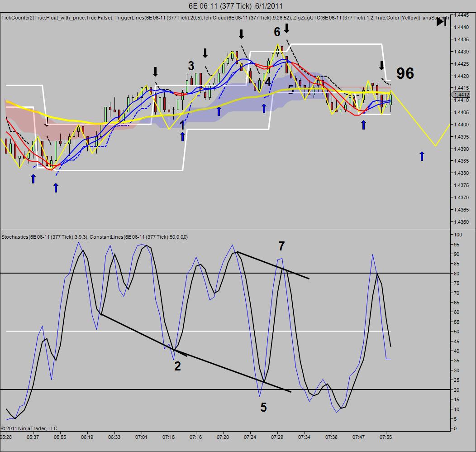This screenshot has height=452, width=476.
Task: Click price axis label 1.4445
Action: coord(462,15)
